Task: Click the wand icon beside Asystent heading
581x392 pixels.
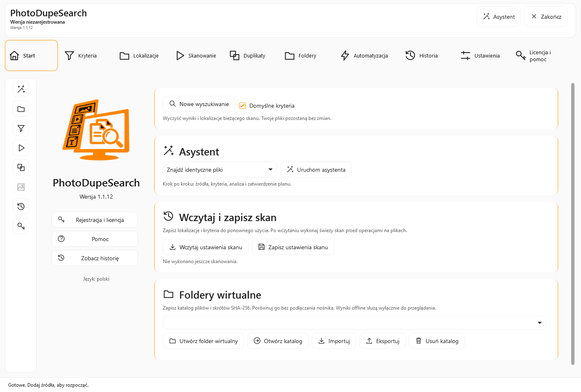Action: coord(169,151)
